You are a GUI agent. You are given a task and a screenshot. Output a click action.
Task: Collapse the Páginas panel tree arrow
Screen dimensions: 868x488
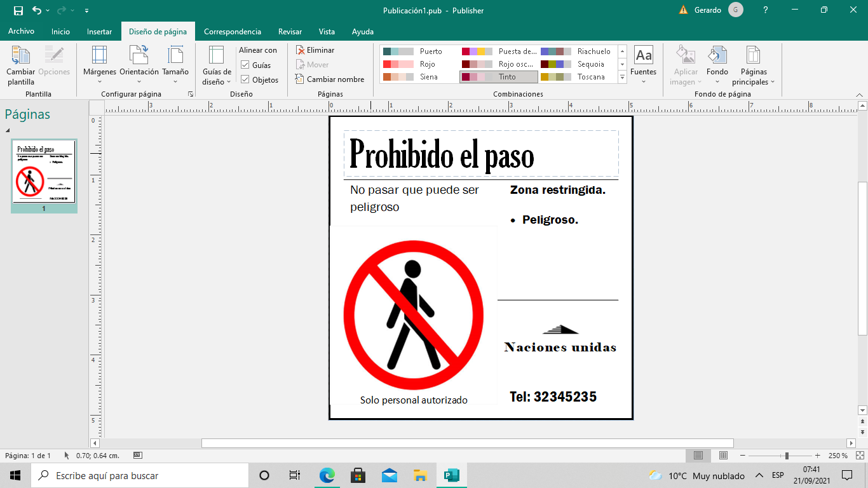click(x=8, y=131)
